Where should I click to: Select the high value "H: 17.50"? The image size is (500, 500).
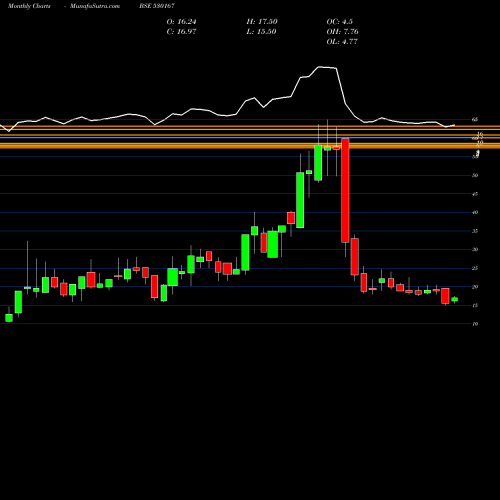(262, 22)
